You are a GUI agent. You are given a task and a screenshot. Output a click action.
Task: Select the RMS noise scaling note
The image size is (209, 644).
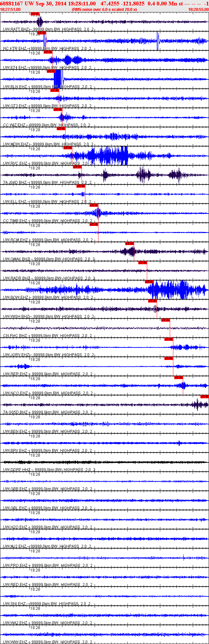[x=104, y=10]
